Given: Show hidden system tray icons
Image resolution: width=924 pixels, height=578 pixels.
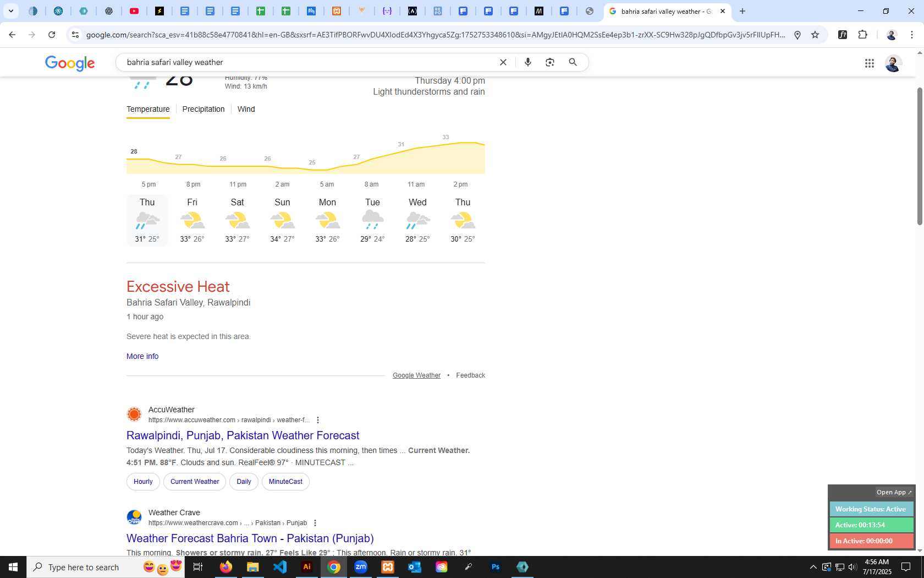Looking at the screenshot, I should pyautogui.click(x=813, y=567).
